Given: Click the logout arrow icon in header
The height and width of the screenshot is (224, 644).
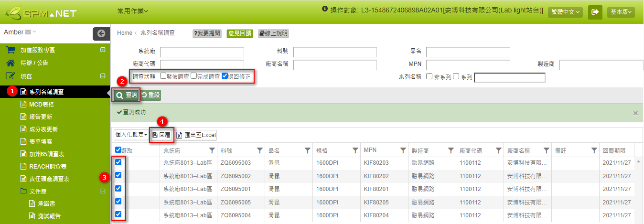Looking at the screenshot, I should (x=595, y=12).
